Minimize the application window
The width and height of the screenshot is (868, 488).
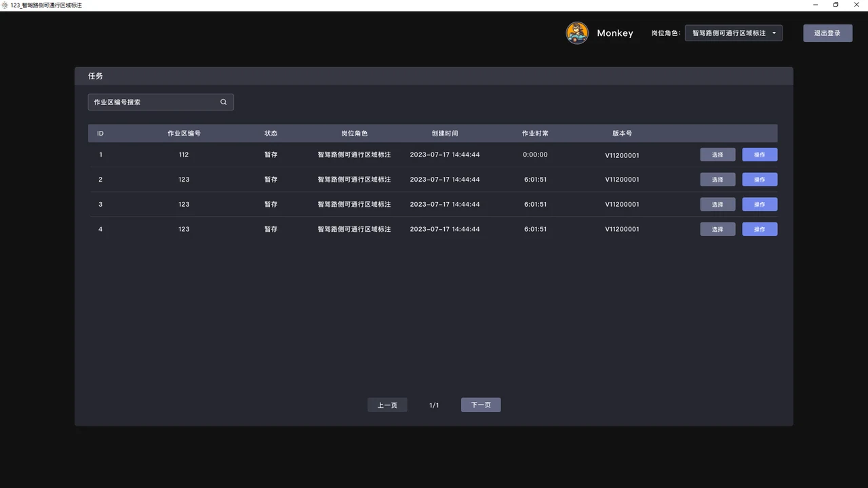(814, 5)
